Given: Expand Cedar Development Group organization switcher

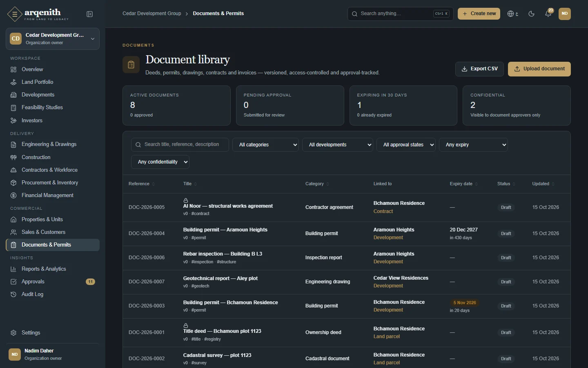Looking at the screenshot, I should tap(53, 39).
